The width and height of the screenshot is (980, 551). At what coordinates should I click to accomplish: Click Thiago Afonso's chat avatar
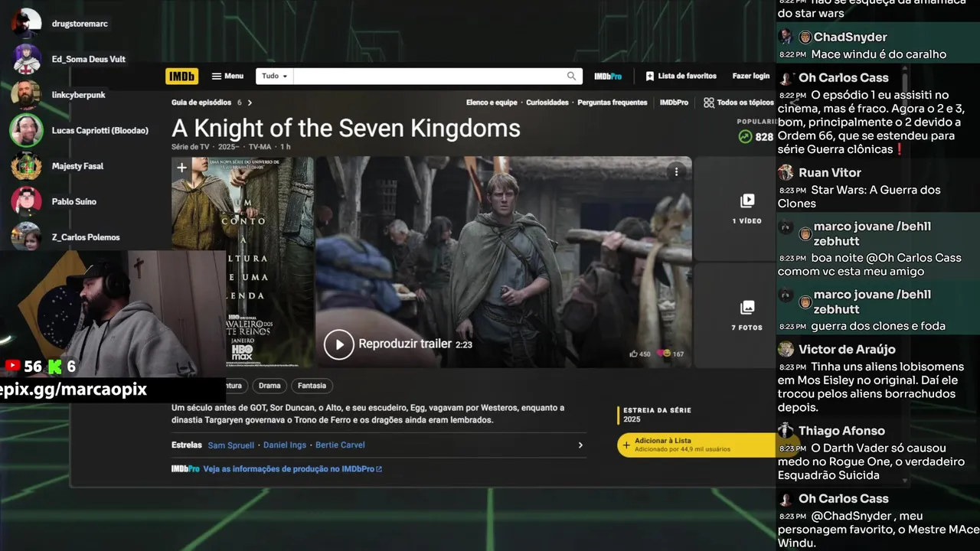click(x=786, y=431)
